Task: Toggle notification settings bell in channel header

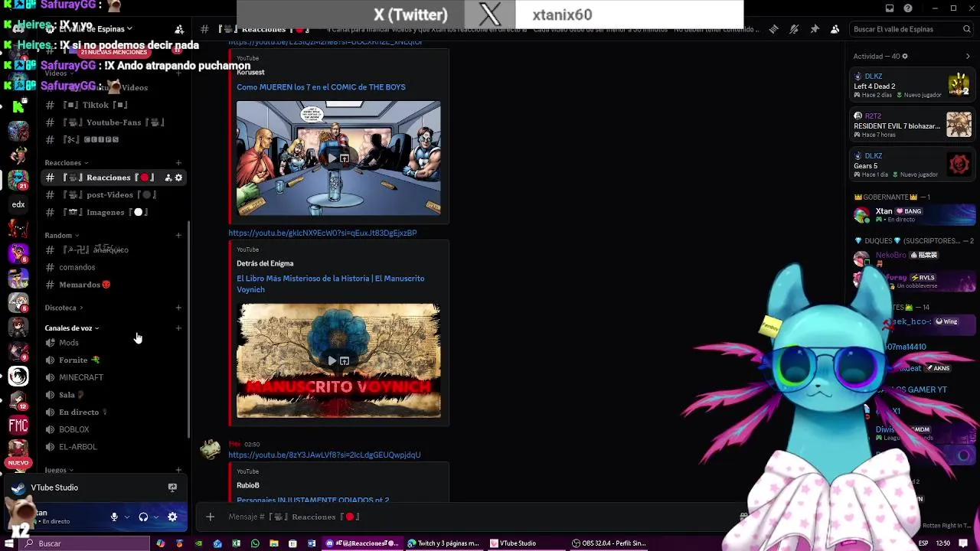Action: [x=794, y=29]
